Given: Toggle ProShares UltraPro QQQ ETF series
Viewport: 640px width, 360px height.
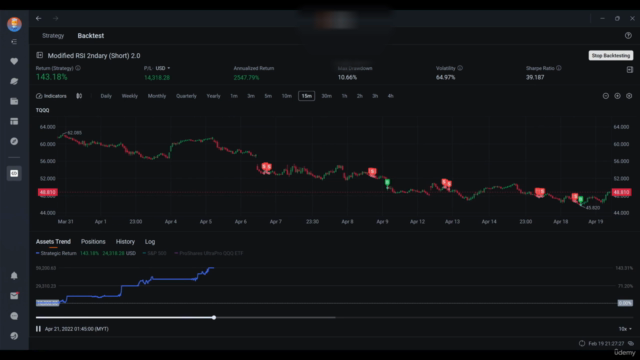Looking at the screenshot, I should 209,253.
